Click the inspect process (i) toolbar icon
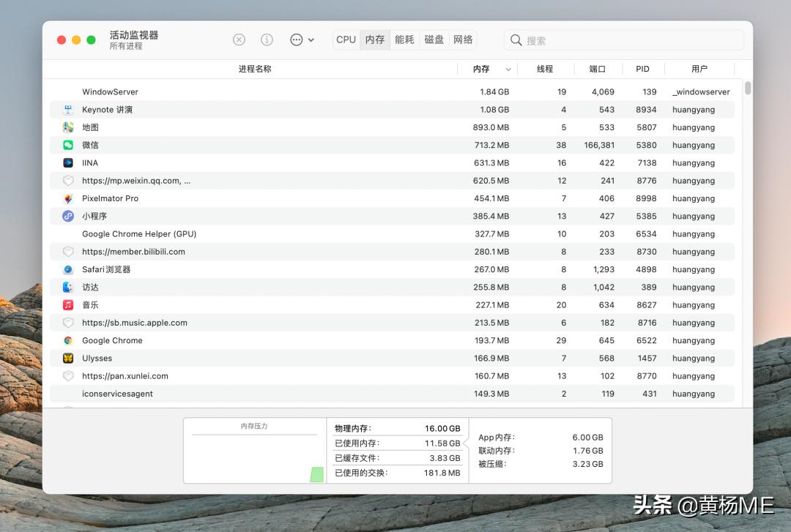 [267, 40]
